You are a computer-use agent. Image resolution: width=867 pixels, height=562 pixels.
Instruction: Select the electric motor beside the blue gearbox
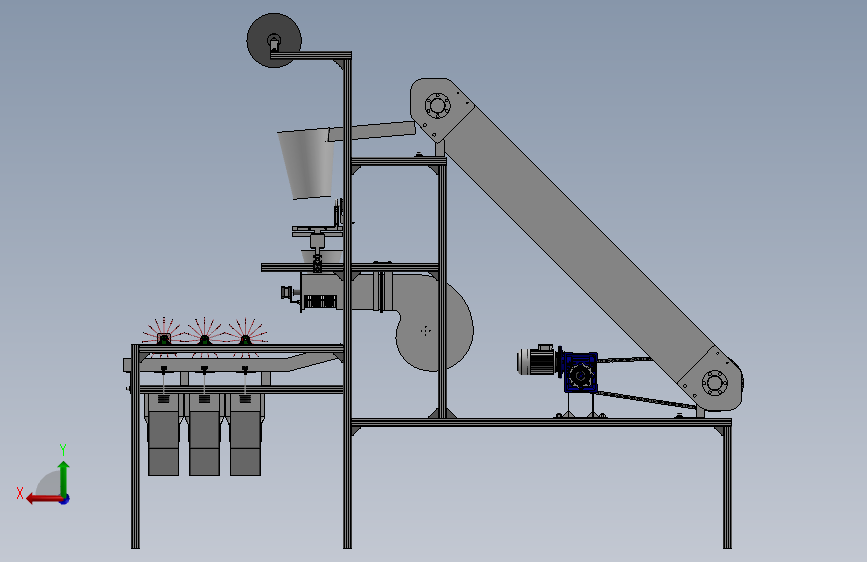click(x=539, y=360)
